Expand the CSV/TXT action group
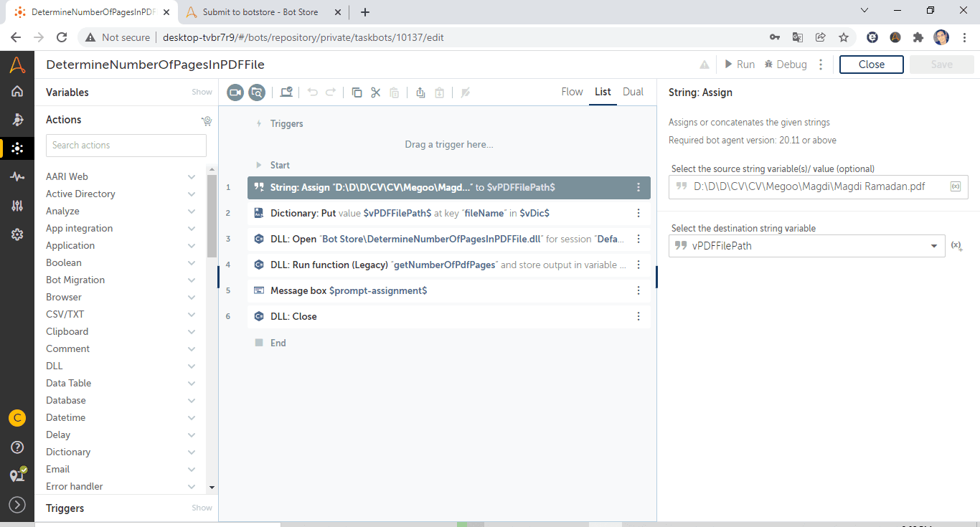This screenshot has height=527, width=980. coord(192,314)
